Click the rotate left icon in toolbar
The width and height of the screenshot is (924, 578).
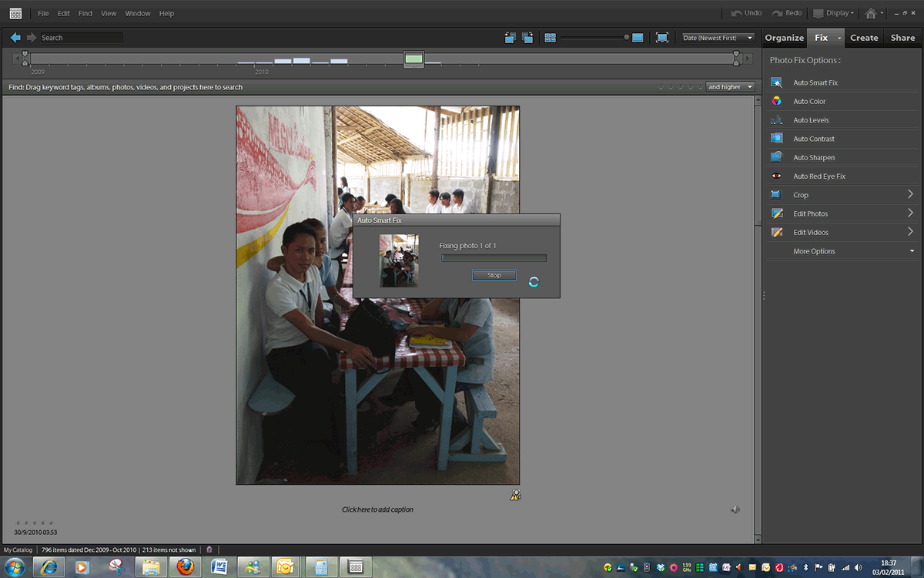(x=510, y=38)
